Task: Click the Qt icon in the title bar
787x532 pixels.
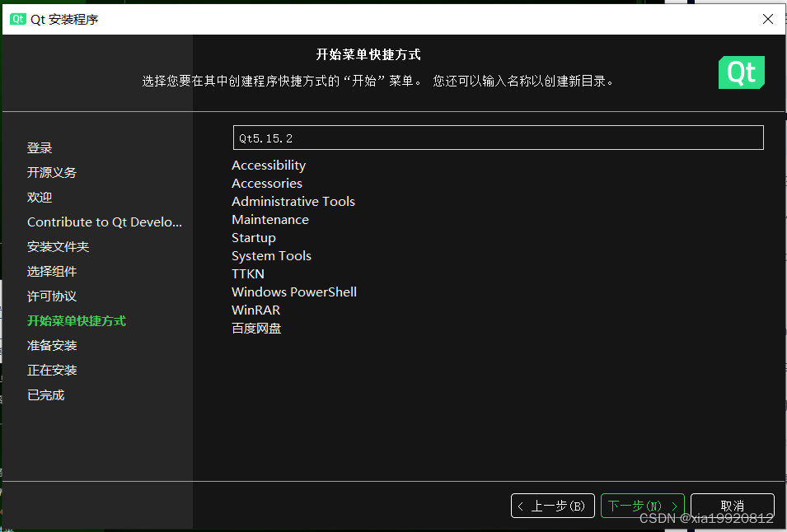Action: click(17, 19)
